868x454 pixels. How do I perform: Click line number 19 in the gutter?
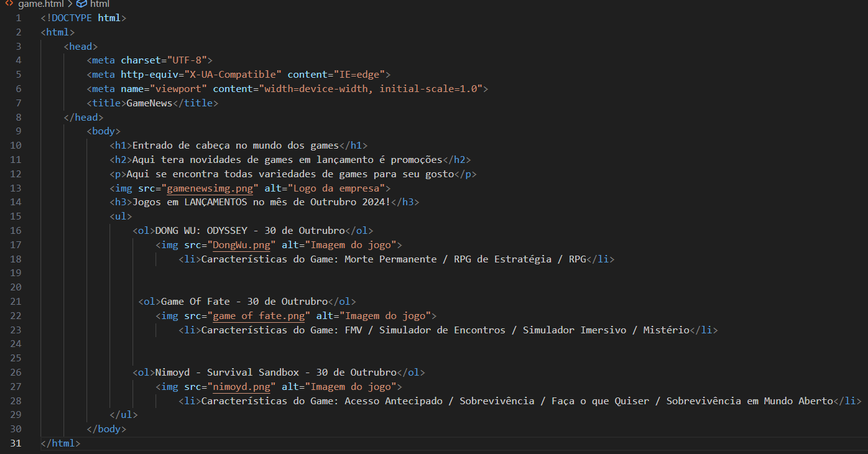point(16,273)
